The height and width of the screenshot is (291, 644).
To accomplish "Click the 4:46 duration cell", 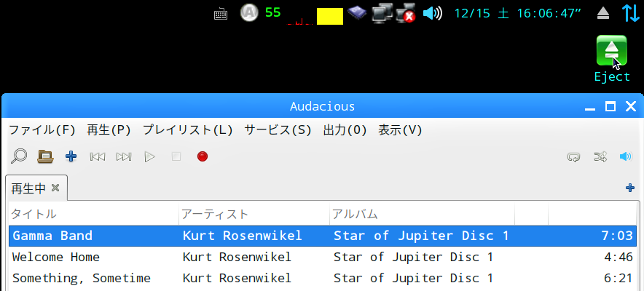I will pyautogui.click(x=618, y=257).
